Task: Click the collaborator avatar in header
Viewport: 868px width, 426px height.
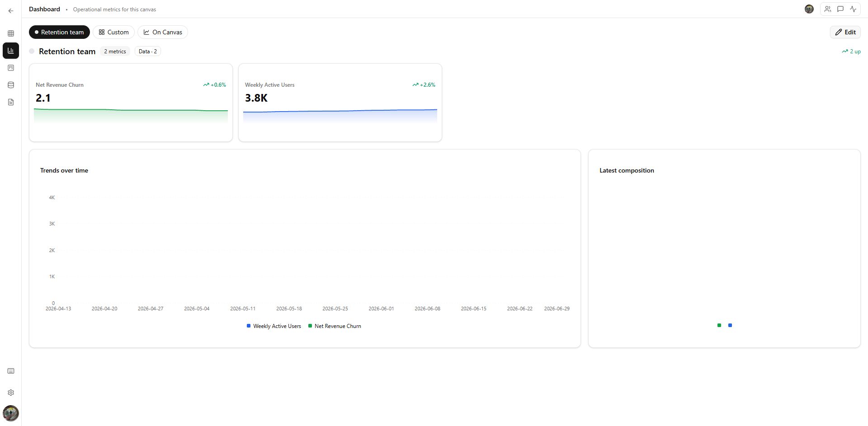Action: point(809,9)
